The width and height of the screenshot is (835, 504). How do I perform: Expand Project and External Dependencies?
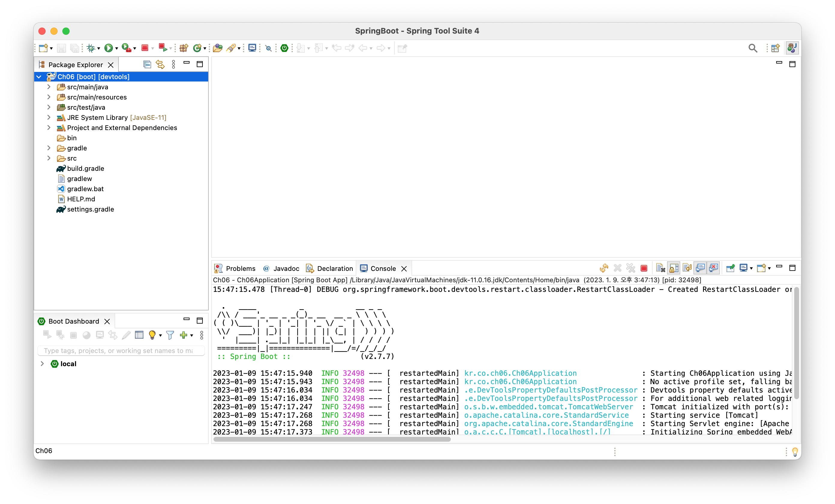point(49,128)
